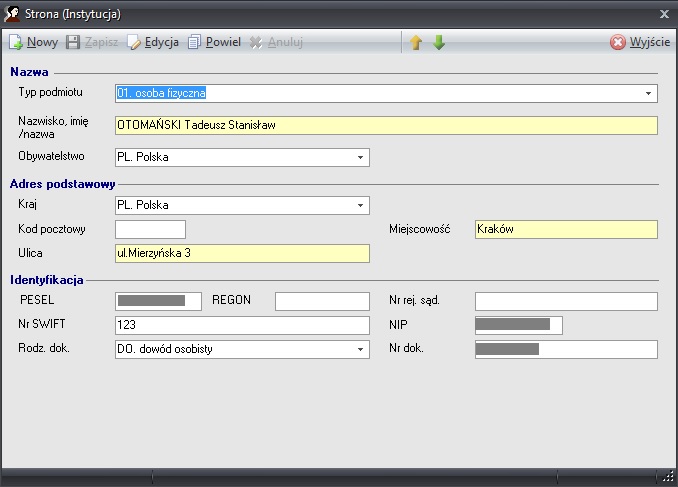Go to previous record with up arrow
Viewport: 678px width, 487px height.
pos(416,43)
